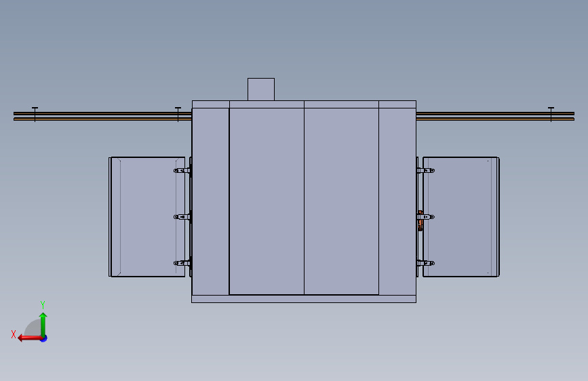Viewport: 588px width, 381px height.
Task: Select the upper hinge of the right door
Action: click(x=426, y=171)
